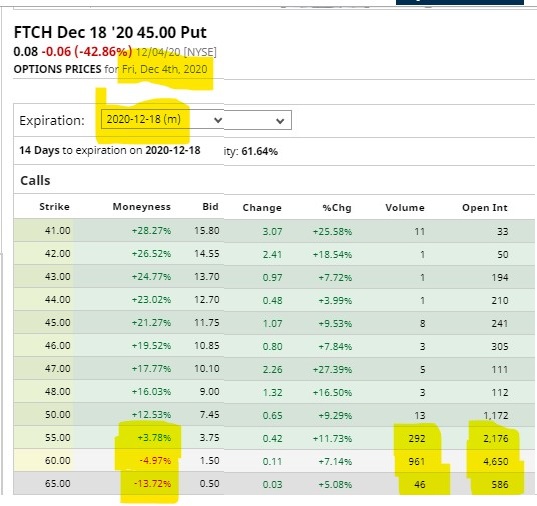
Task: Click moneyness value +28.27%
Action: 151,231
